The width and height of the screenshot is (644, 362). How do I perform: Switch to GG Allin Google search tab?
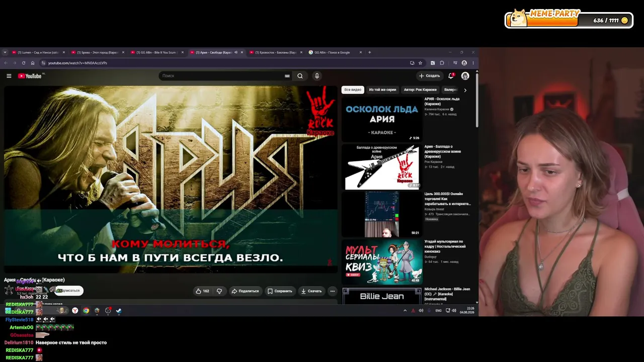coord(335,52)
